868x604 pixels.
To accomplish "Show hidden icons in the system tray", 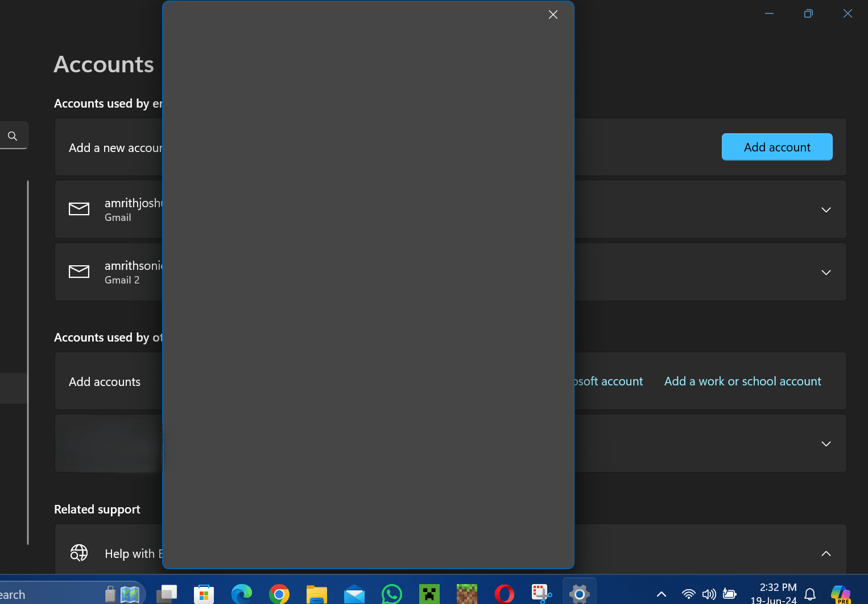I will click(x=661, y=594).
